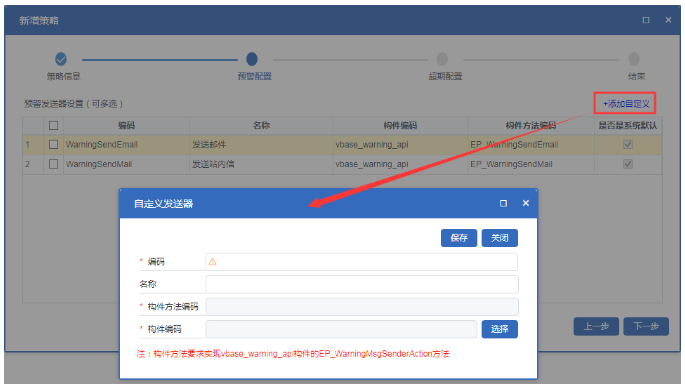Click the warning icon in 编码 field

click(x=212, y=262)
